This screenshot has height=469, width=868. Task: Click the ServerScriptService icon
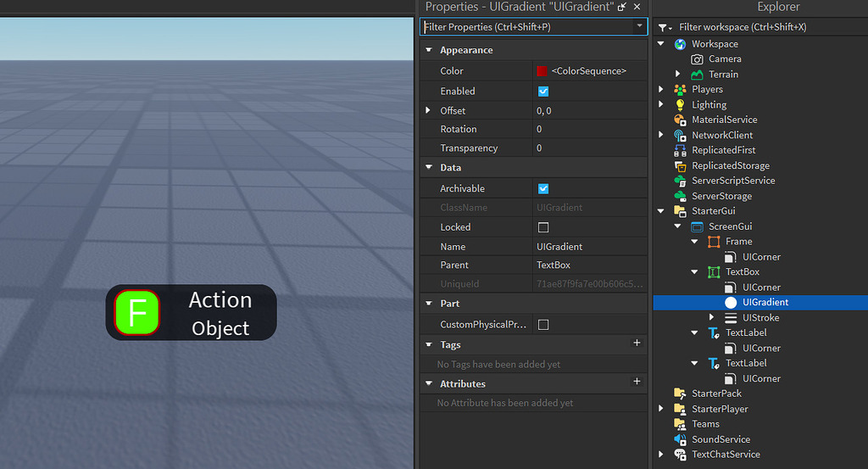[680, 181]
